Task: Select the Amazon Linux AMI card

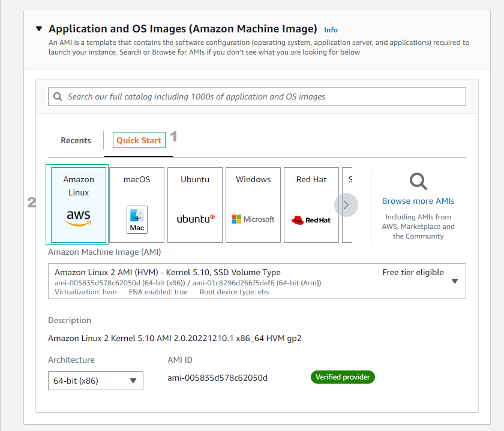Action: (x=79, y=204)
